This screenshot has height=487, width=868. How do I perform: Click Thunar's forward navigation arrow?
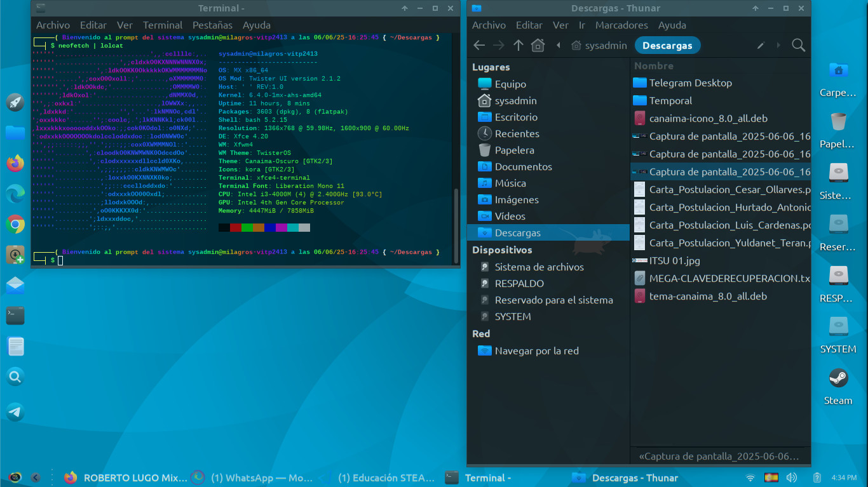tap(499, 45)
